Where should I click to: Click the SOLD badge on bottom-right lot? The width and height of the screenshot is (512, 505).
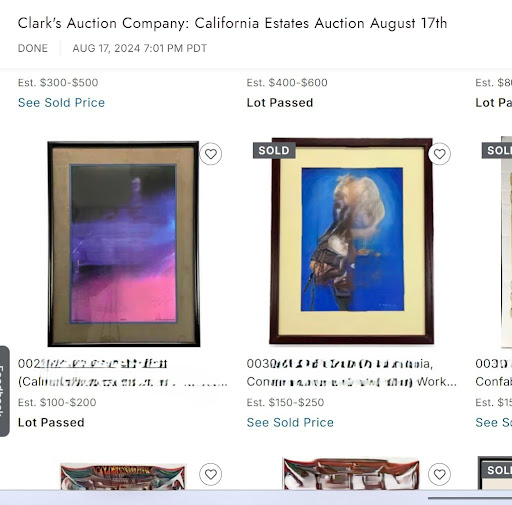pyautogui.click(x=499, y=470)
